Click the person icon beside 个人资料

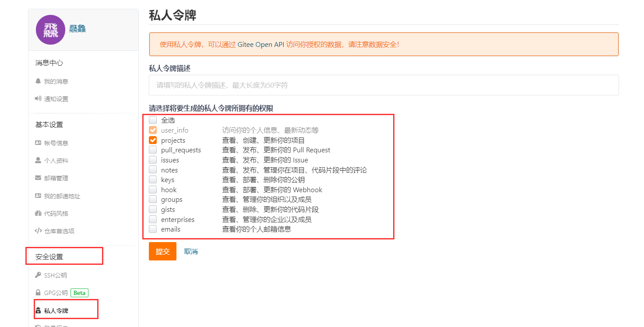pyautogui.click(x=38, y=161)
